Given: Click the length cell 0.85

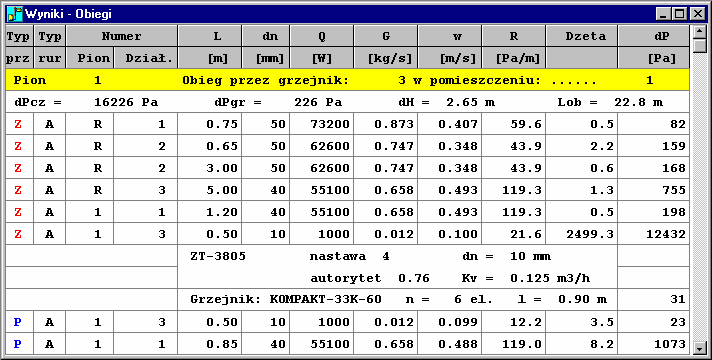Looking at the screenshot, I should (209, 344).
